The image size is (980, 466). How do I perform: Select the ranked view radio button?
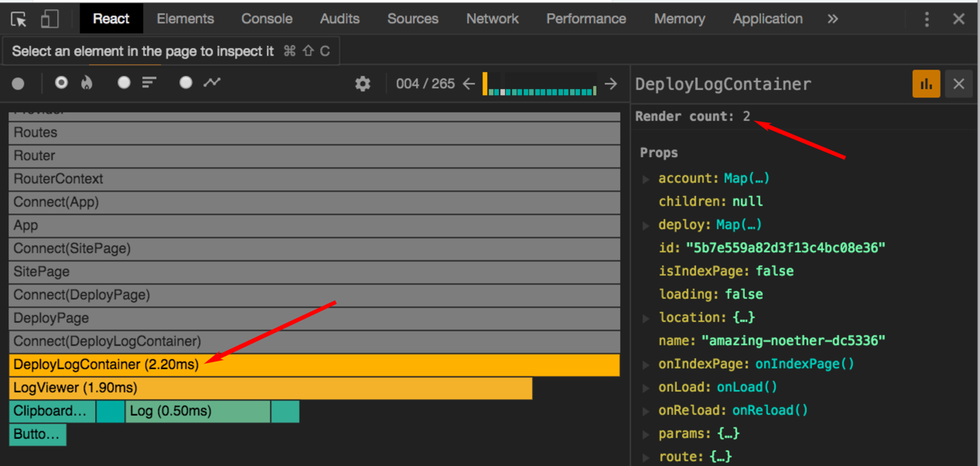tap(124, 83)
